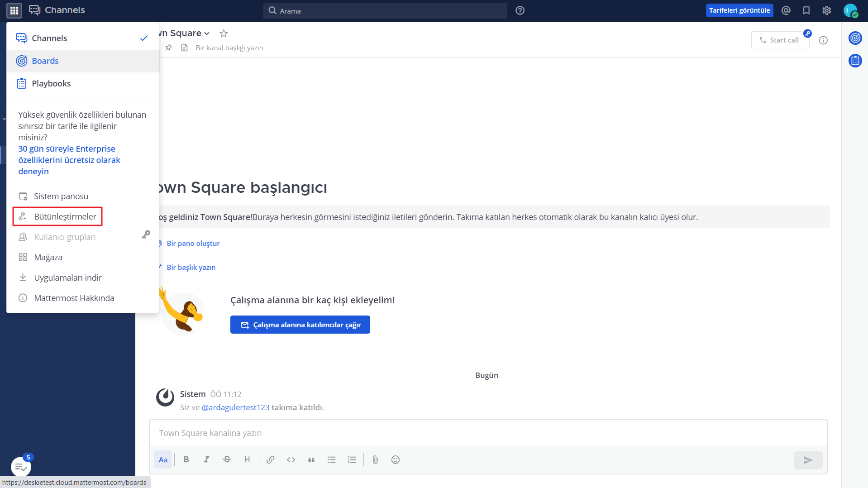
Task: Click Bir pano oluştur link
Action: (x=193, y=243)
